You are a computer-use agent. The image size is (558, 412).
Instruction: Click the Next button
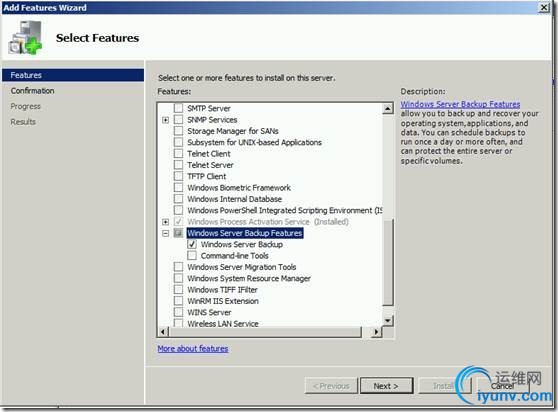[x=386, y=386]
